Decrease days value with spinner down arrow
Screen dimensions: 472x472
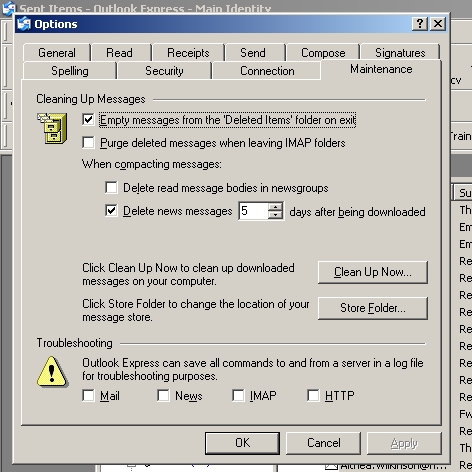pyautogui.click(x=275, y=215)
